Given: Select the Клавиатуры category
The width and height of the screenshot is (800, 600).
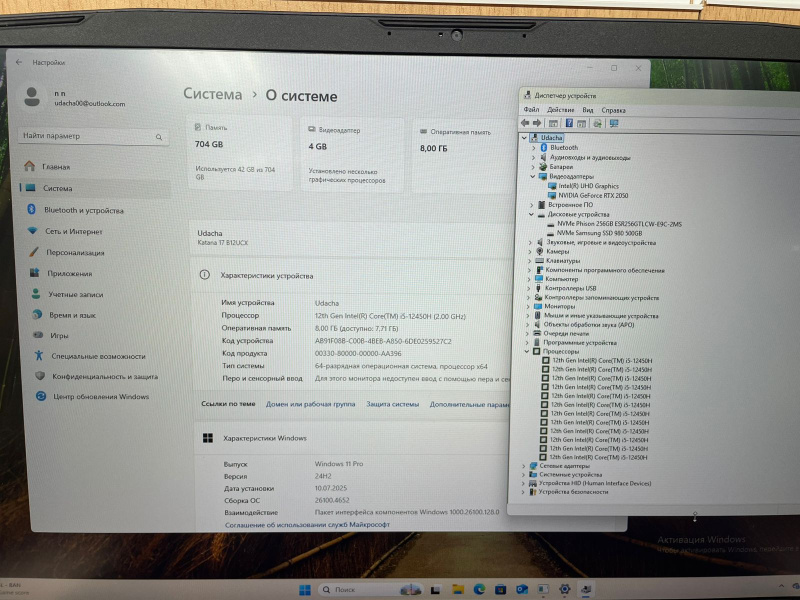Looking at the screenshot, I should click(x=563, y=261).
